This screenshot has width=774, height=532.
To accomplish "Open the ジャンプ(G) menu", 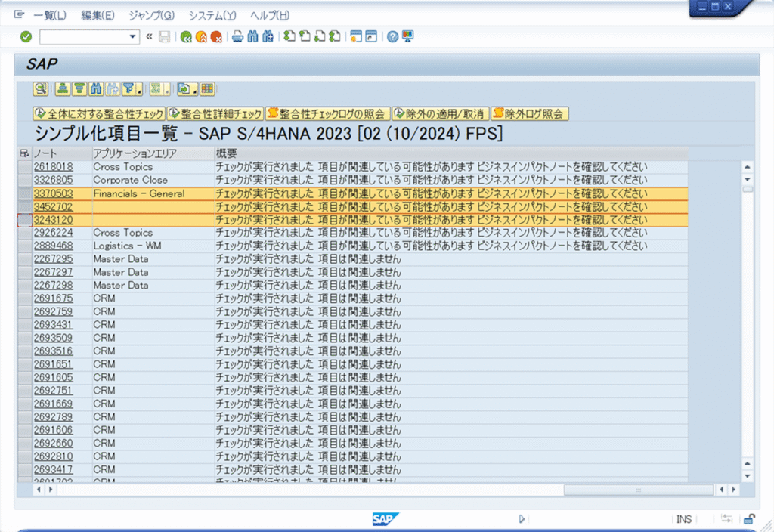I will pyautogui.click(x=151, y=15).
